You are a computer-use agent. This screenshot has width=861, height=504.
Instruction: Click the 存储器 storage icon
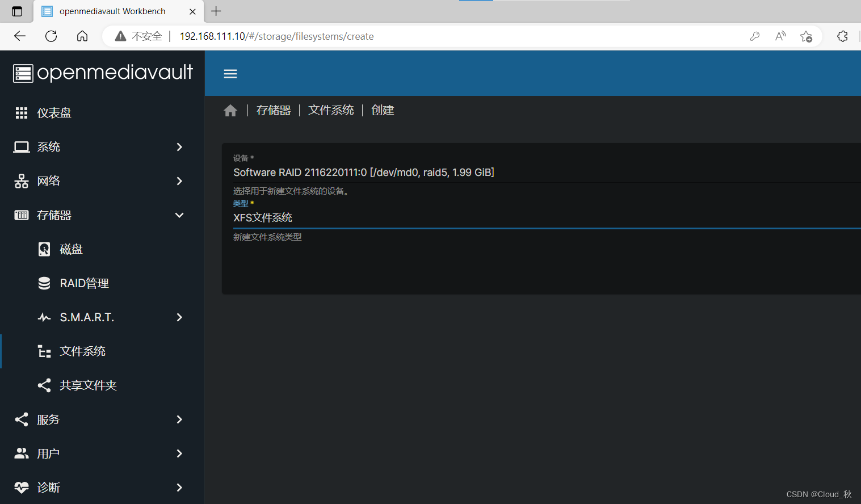click(22, 215)
